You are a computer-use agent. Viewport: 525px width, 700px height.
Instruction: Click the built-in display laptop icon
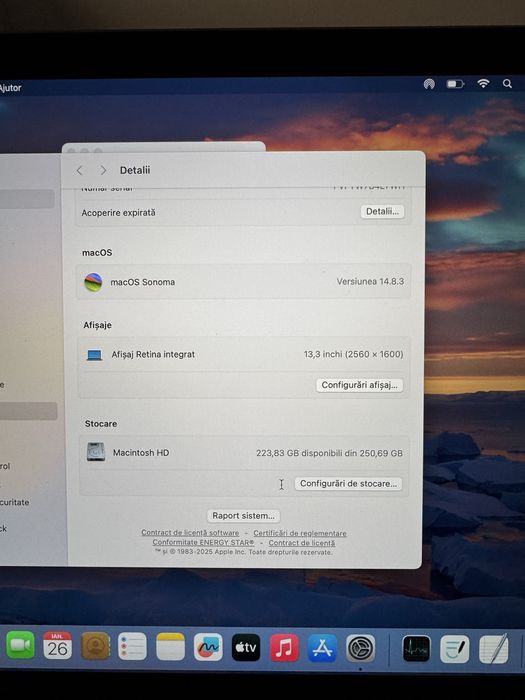[x=94, y=355]
